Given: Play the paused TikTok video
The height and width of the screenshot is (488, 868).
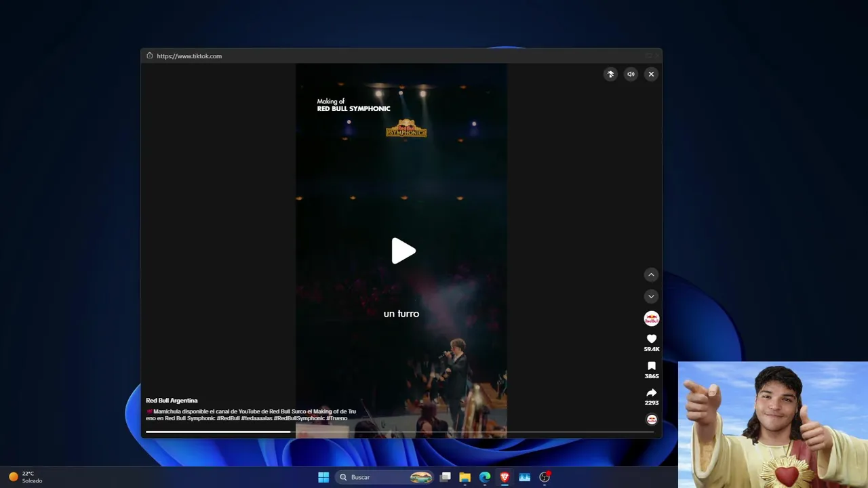Looking at the screenshot, I should [403, 251].
